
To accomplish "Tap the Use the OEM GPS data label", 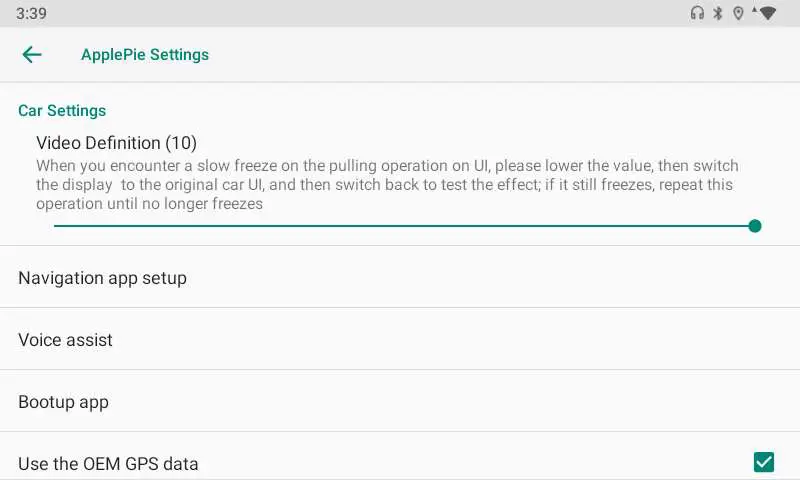I will (108, 464).
